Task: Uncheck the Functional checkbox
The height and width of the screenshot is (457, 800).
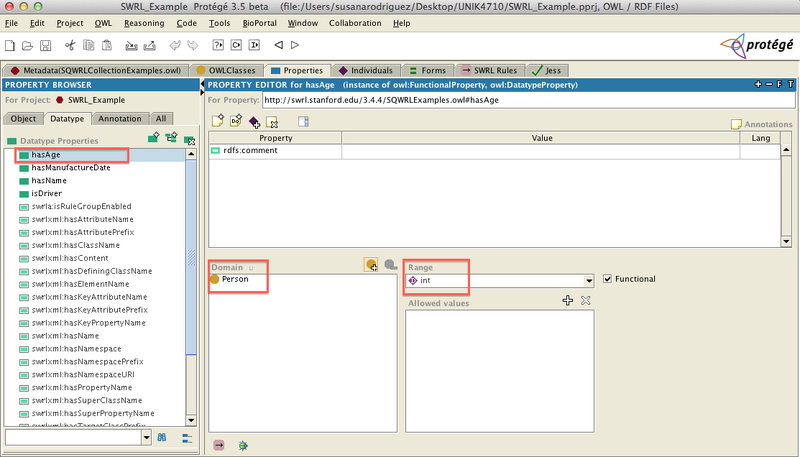Action: click(607, 279)
